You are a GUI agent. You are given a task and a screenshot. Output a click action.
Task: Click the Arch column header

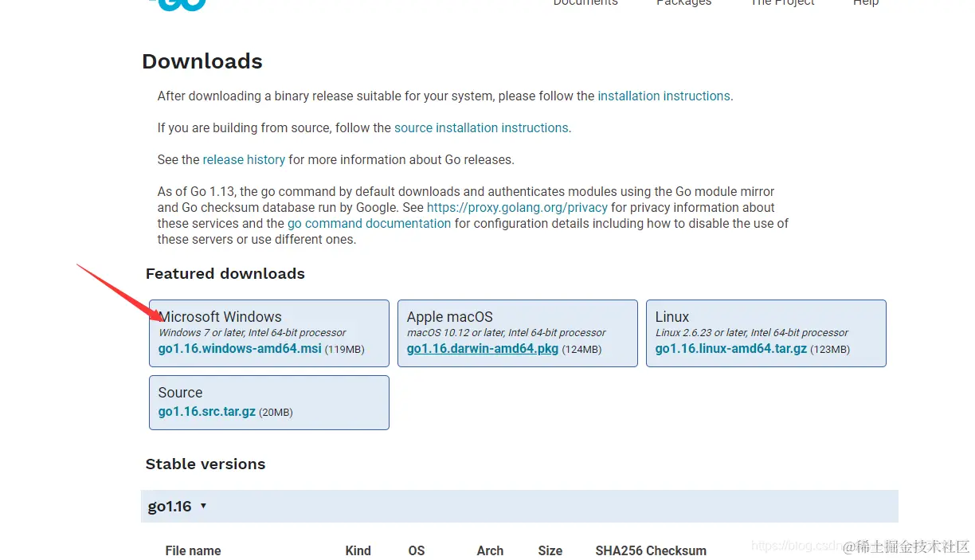pos(490,550)
